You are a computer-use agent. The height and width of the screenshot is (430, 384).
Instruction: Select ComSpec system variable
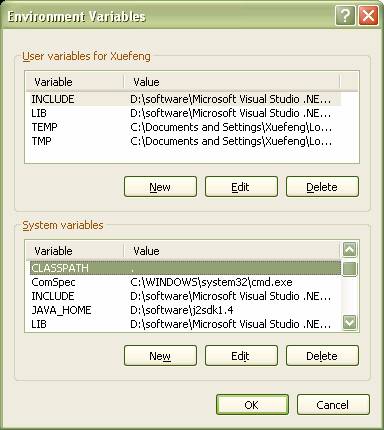click(x=185, y=282)
